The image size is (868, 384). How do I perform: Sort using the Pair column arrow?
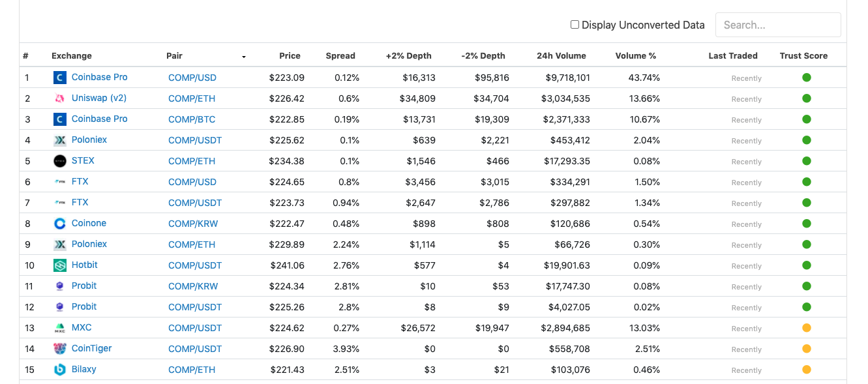coord(244,57)
